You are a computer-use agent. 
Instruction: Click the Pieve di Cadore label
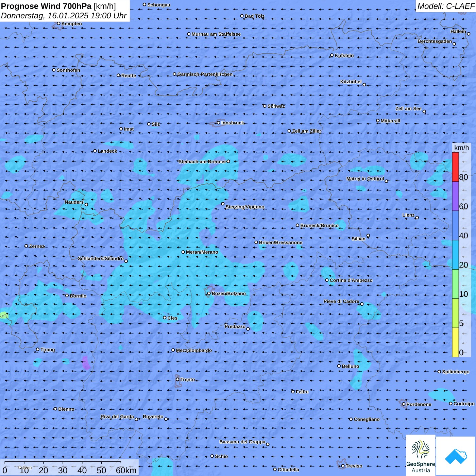point(341,301)
